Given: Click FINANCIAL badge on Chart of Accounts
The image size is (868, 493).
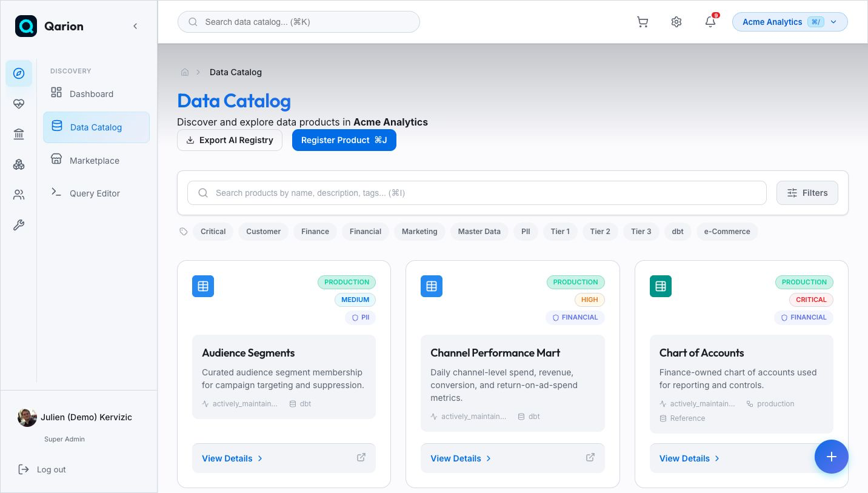Looking at the screenshot, I should coord(804,317).
